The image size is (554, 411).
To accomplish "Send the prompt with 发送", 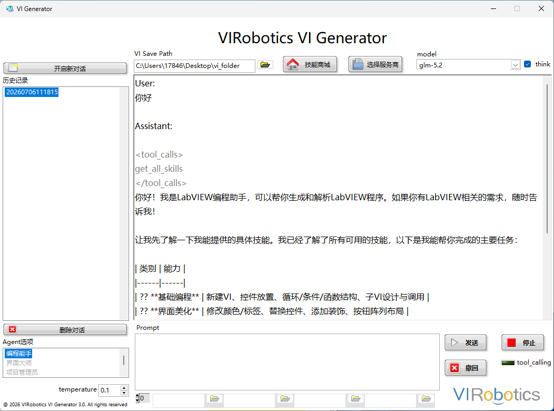I will pos(466,343).
